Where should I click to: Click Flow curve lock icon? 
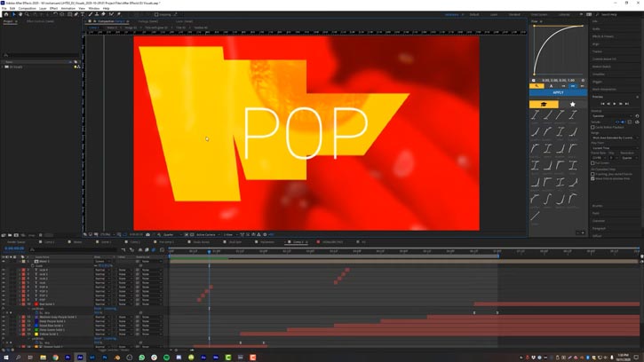[x=534, y=81]
